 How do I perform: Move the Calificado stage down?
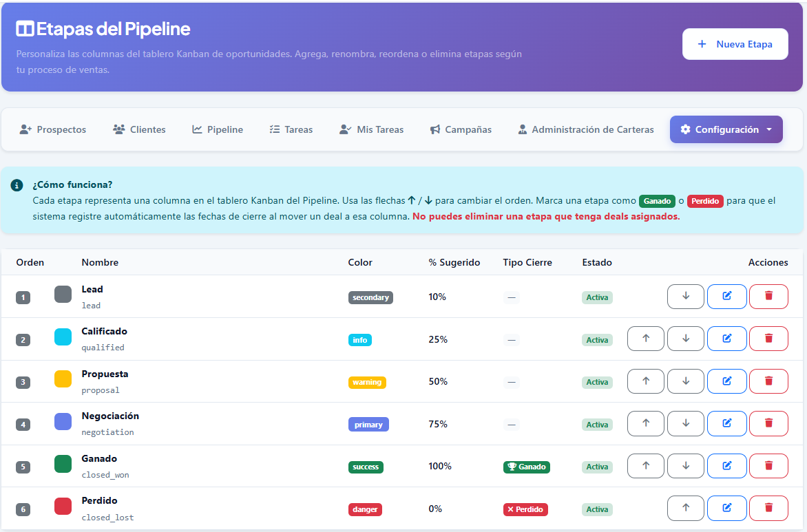click(x=686, y=339)
